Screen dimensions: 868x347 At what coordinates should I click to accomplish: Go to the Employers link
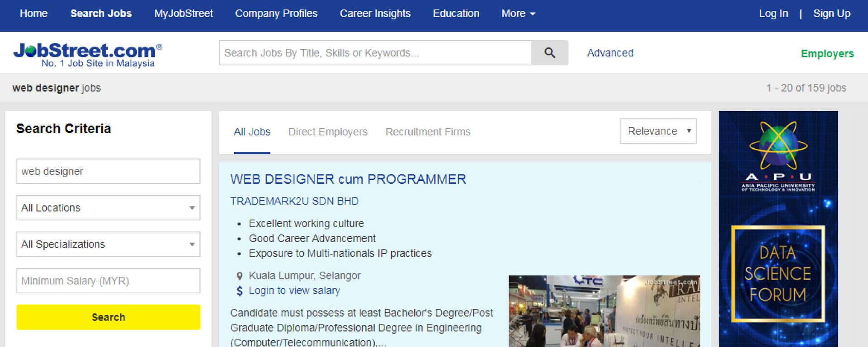pos(827,54)
